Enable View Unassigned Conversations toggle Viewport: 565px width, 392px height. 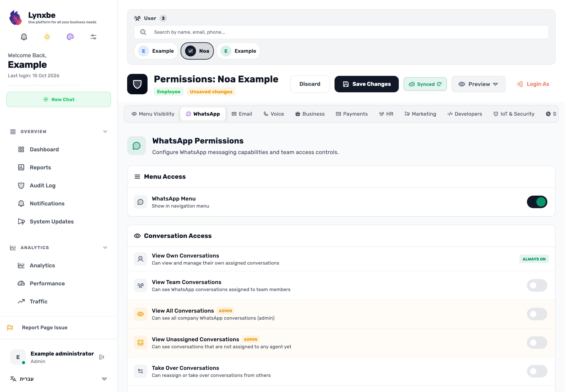pos(537,342)
